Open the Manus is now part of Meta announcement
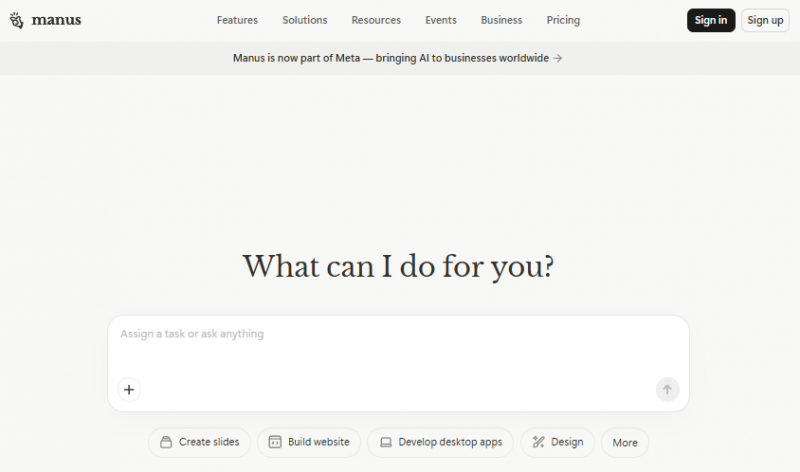This screenshot has height=472, width=800. click(397, 58)
